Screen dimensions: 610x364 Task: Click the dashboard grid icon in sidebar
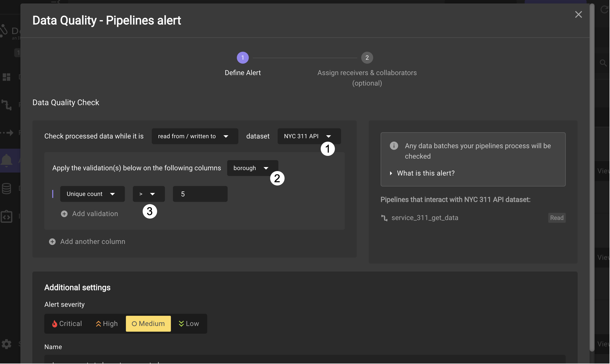point(6,77)
